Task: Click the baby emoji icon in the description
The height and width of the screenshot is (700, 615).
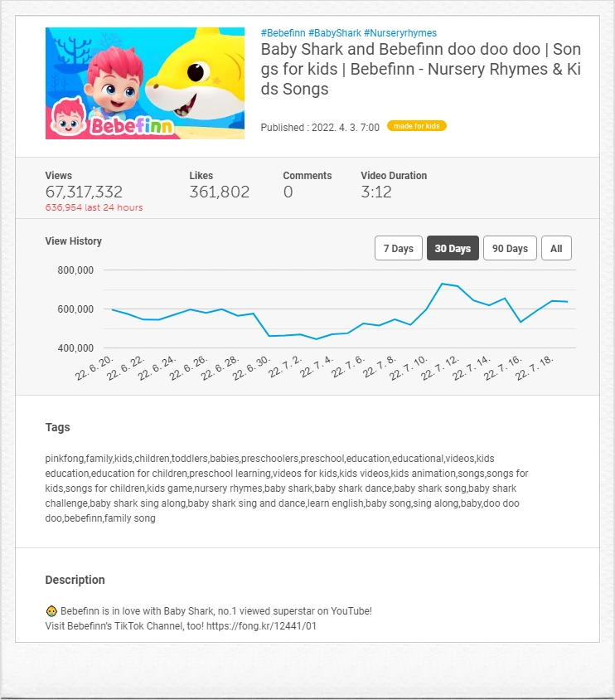Action: tap(51, 611)
